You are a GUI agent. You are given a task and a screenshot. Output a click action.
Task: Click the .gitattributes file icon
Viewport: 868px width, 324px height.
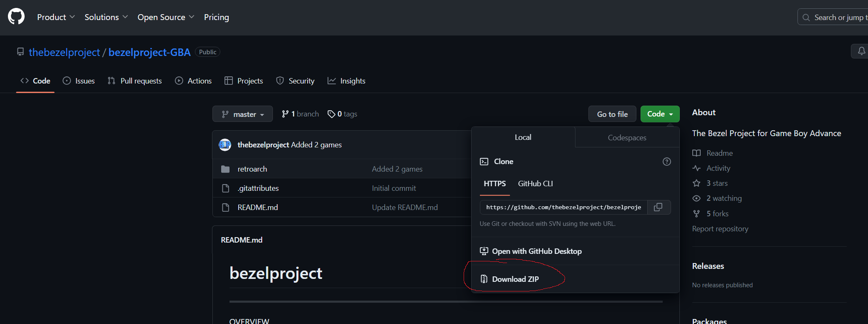(226, 188)
